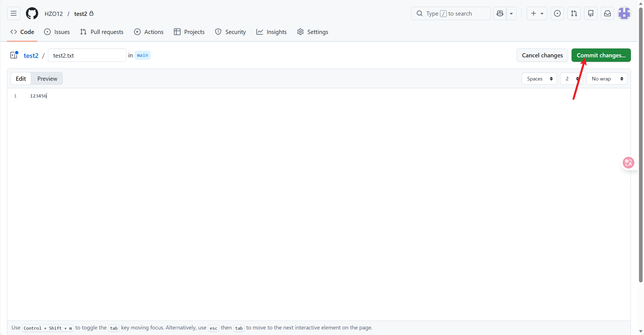Click the translation floating widget icon
644x335 pixels.
point(628,163)
